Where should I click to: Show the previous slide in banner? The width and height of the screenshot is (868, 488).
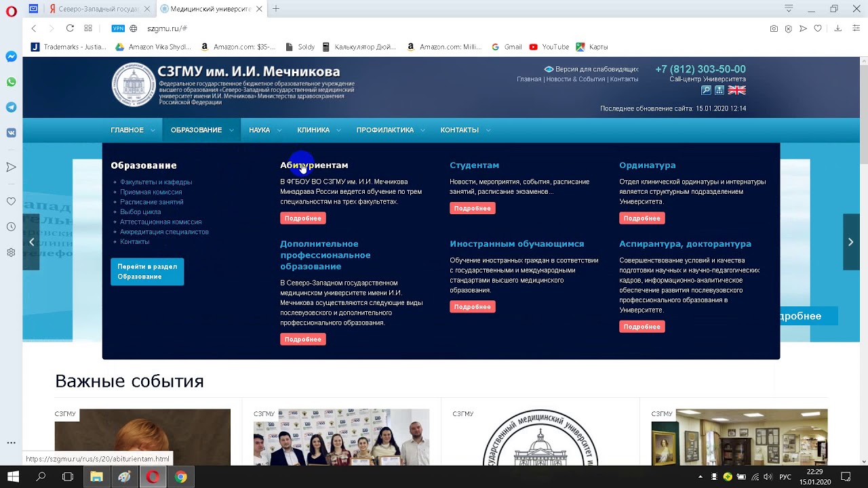pos(31,242)
